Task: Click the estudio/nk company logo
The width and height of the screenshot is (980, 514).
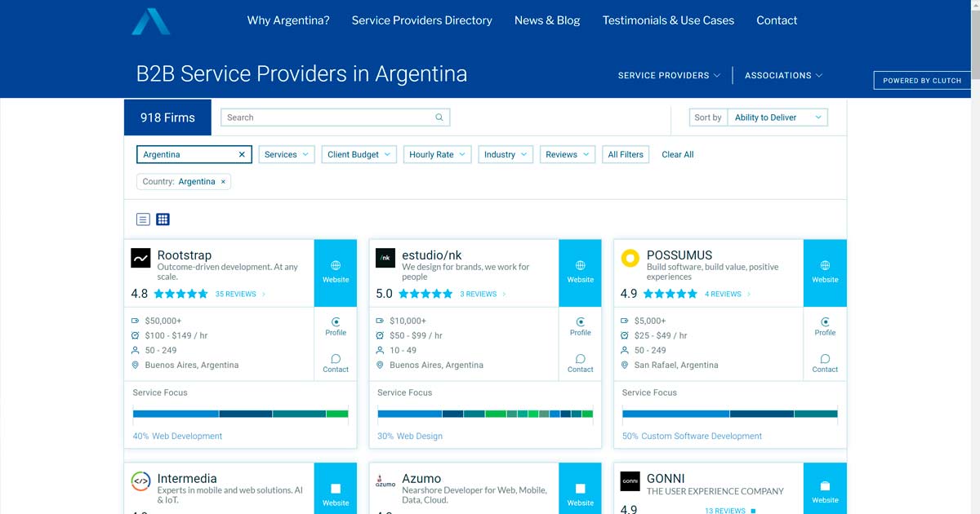Action: 385,259
